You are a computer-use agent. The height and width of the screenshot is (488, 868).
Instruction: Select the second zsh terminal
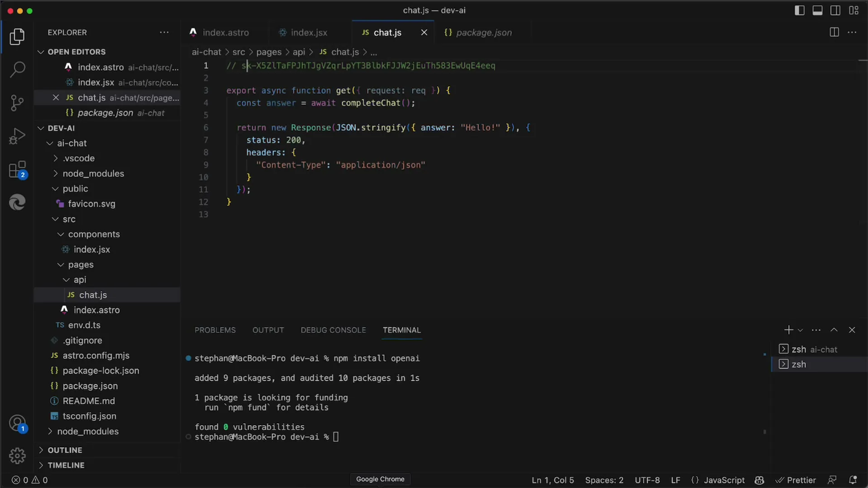pyautogui.click(x=819, y=364)
